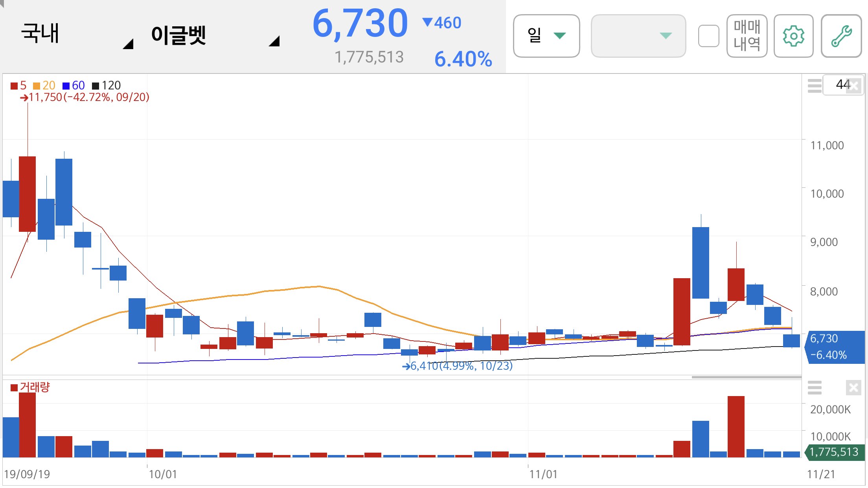Open chart settings gear icon

tap(793, 36)
